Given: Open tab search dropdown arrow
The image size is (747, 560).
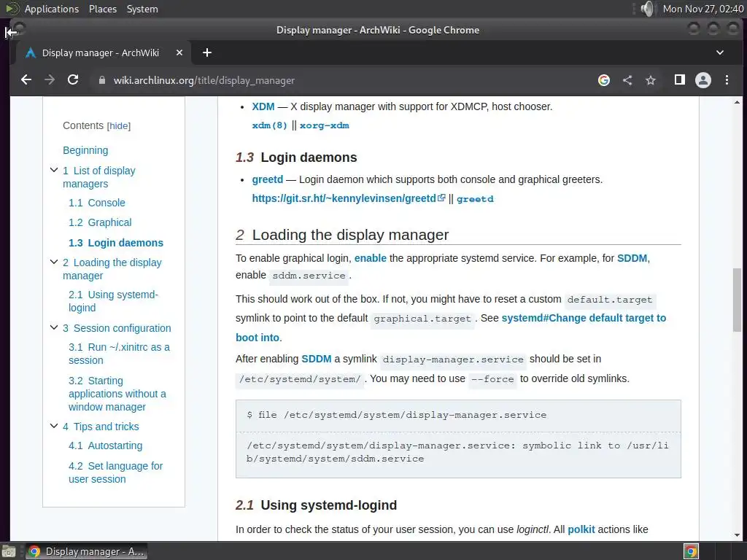Looking at the screenshot, I should point(720,52).
